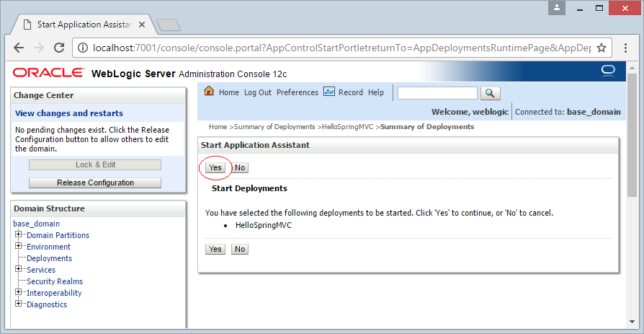This screenshot has height=334, width=644.
Task: Click the browser forward arrow
Action: pyautogui.click(x=39, y=48)
